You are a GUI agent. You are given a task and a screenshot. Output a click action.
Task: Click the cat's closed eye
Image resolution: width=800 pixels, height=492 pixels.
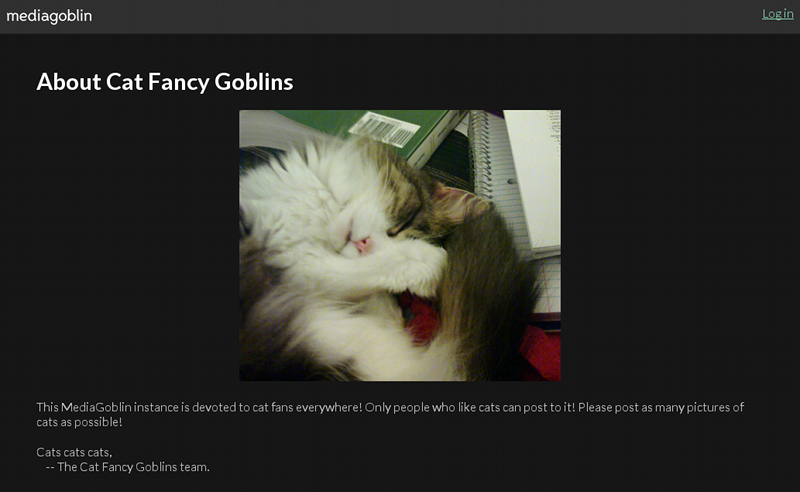tap(401, 229)
